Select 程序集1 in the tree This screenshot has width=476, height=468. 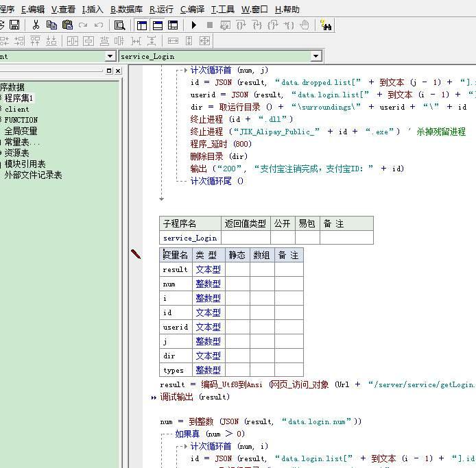(19, 98)
